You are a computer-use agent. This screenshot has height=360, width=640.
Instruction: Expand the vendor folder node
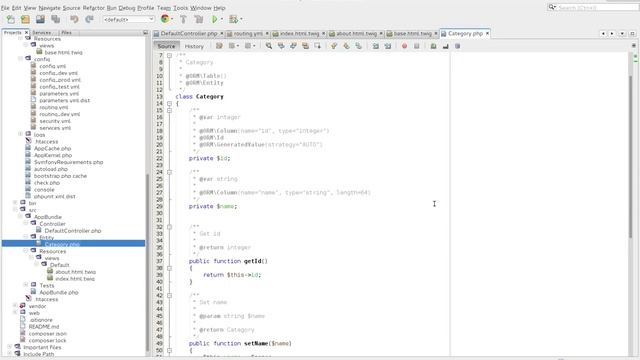pos(15,305)
